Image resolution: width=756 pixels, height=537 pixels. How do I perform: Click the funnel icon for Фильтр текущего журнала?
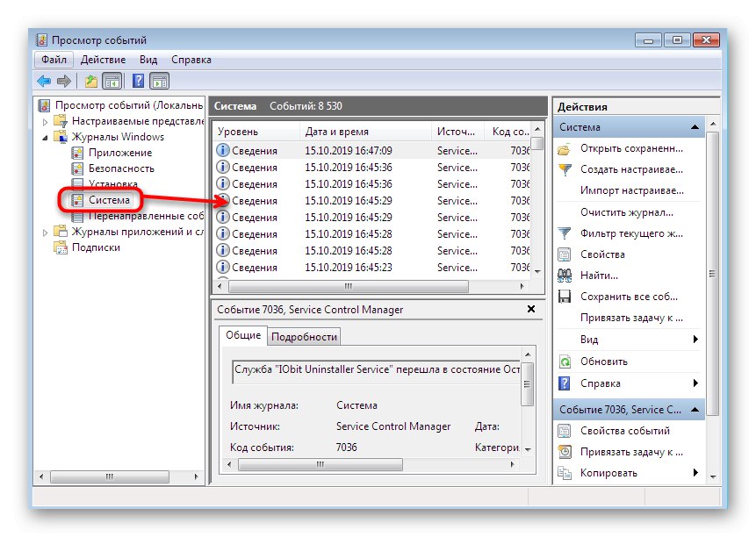(565, 233)
